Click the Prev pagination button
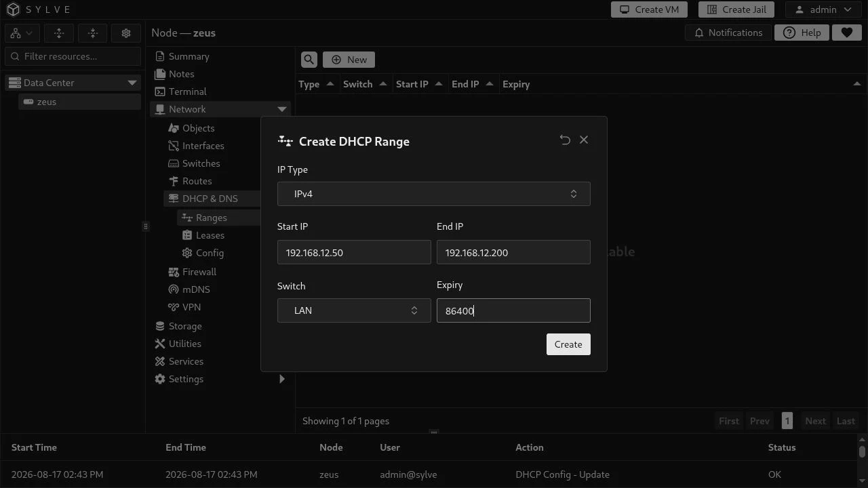Screen dimensions: 868x488 759,421
